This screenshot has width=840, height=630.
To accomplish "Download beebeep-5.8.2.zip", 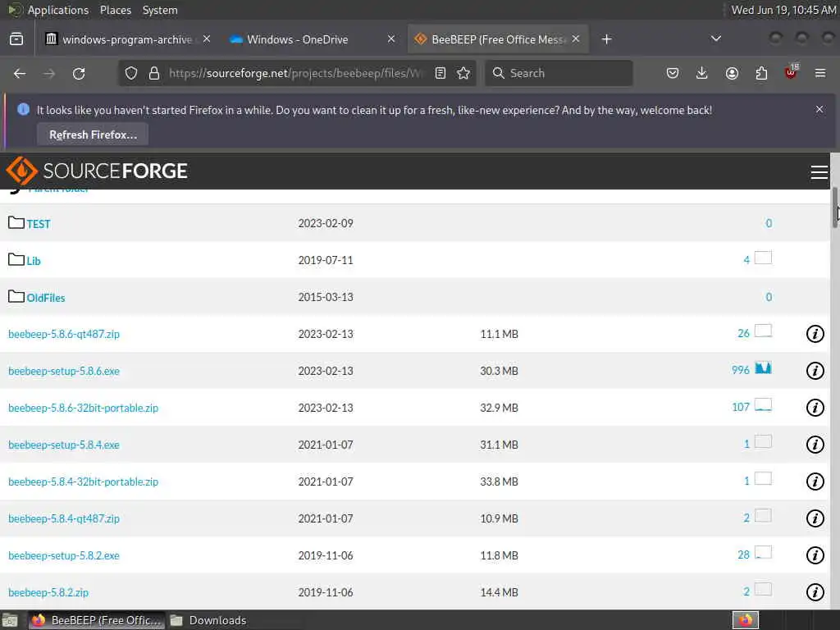I will [x=48, y=592].
